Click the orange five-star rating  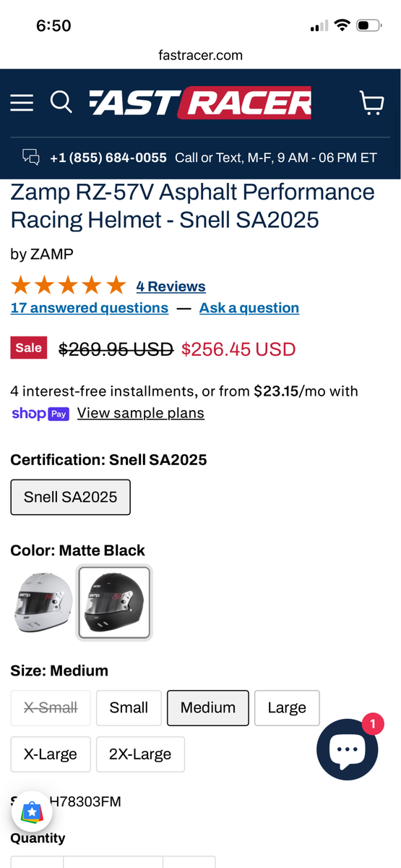coord(69,286)
